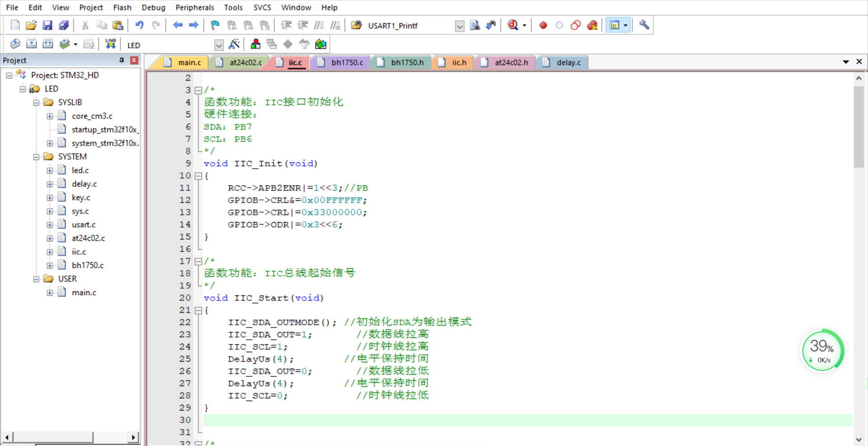This screenshot has height=446, width=868.
Task: Open debug button dropdown arrow
Action: pos(524,25)
